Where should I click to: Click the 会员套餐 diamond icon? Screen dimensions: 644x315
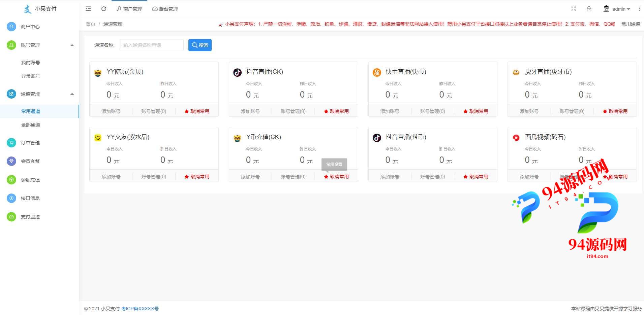(11, 161)
